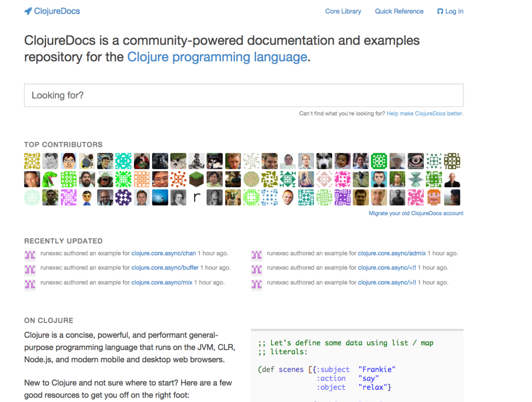This screenshot has width=532, height=402.
Task: Open the color-blindness dot circle avatar
Action: click(x=251, y=179)
